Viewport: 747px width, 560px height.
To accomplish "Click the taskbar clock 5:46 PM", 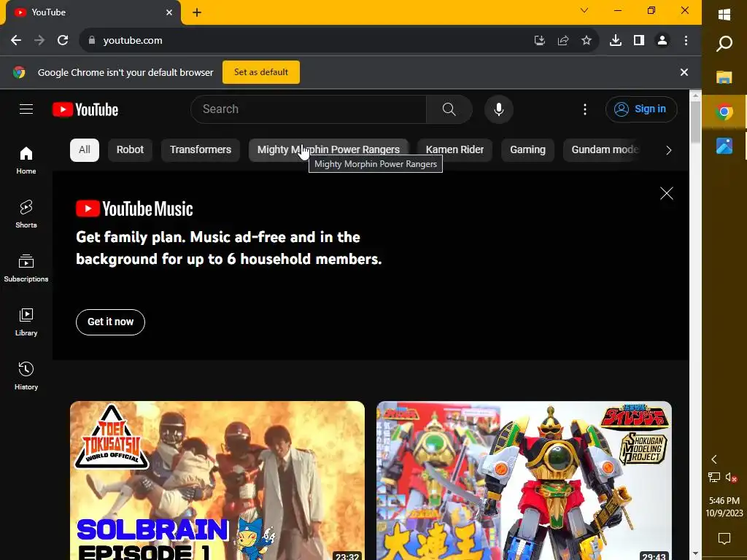I will [724, 500].
